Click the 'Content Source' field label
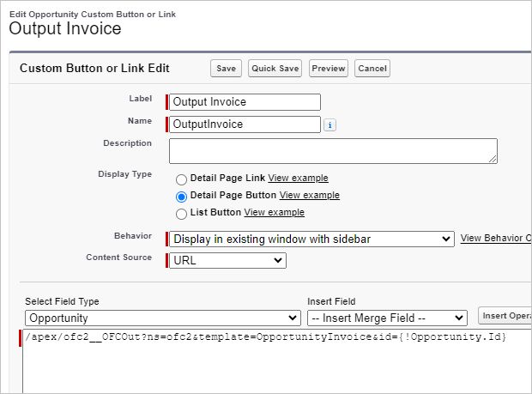The image size is (532, 394). pos(118,258)
